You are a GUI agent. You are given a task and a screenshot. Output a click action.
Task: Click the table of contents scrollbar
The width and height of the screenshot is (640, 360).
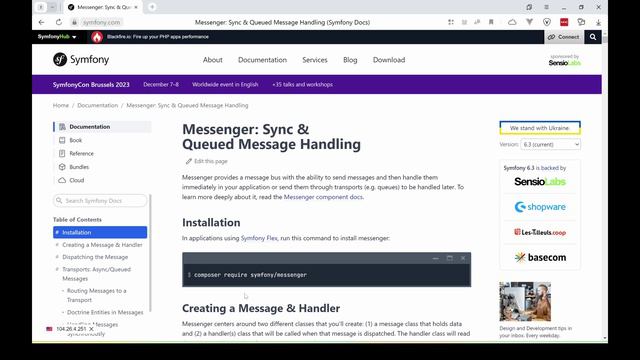[150, 253]
